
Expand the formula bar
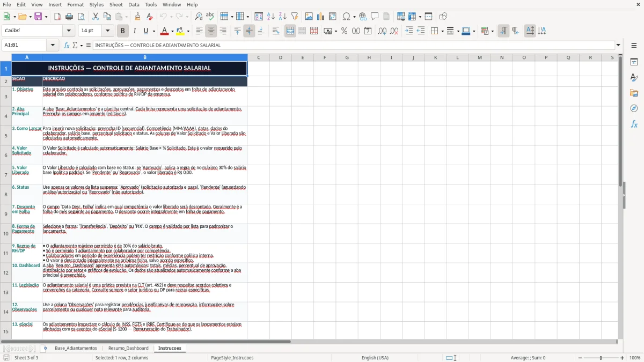click(x=618, y=45)
